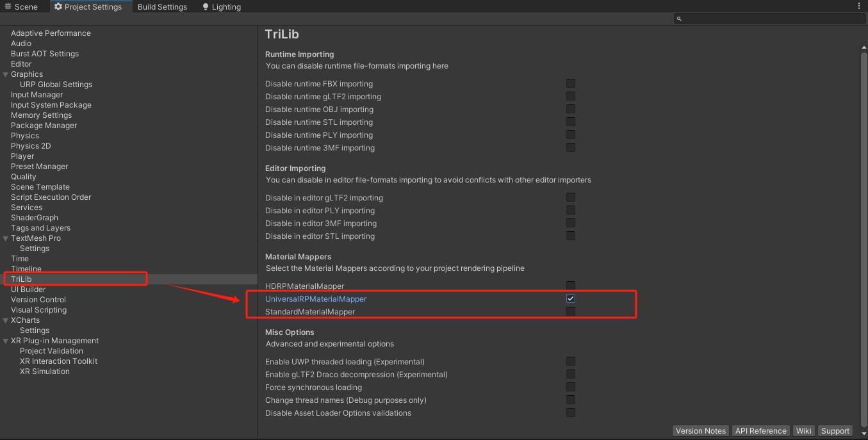
Task: Uncheck the UniversalRPMaterialMapper checkbox
Action: [570, 298]
